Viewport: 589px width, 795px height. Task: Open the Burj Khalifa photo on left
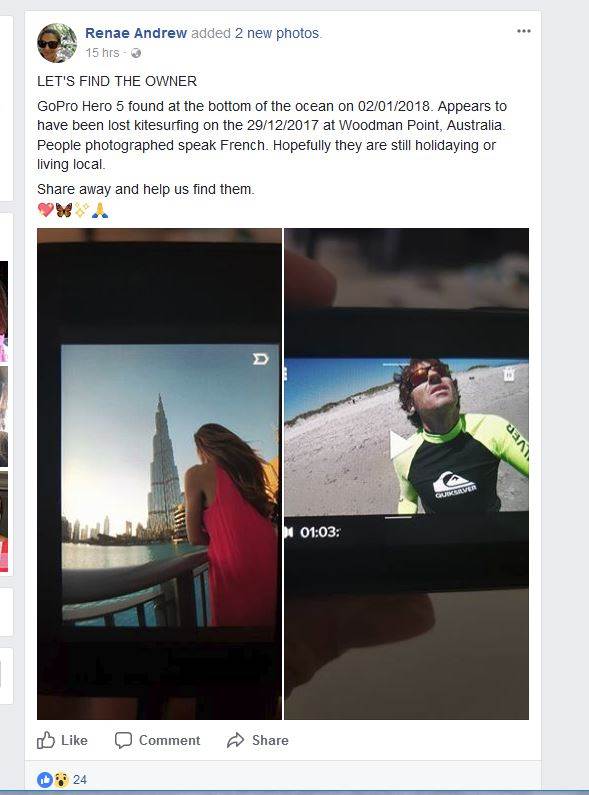click(159, 474)
